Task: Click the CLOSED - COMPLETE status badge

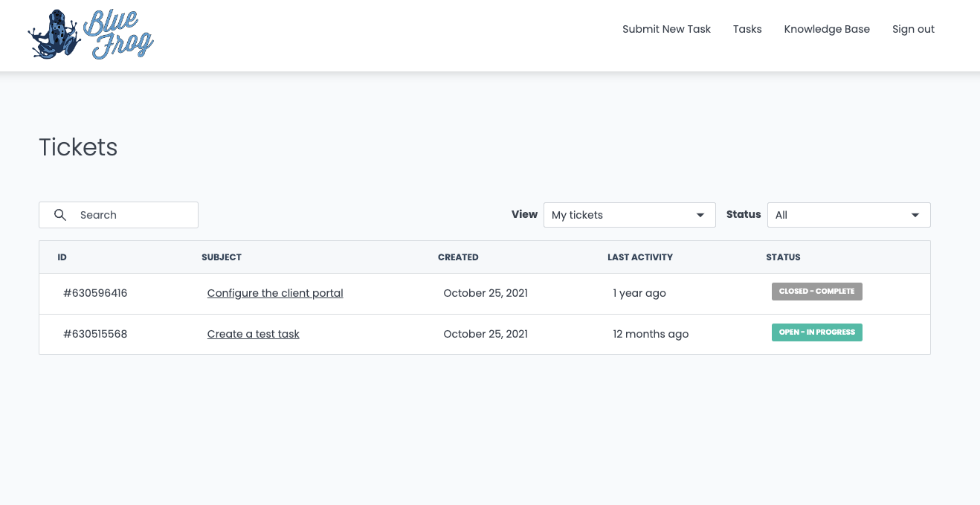Action: (x=816, y=291)
